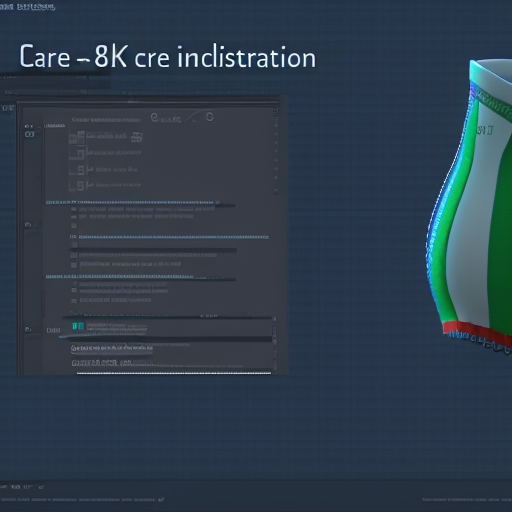Select the green and white 3D vase model

pos(469,207)
